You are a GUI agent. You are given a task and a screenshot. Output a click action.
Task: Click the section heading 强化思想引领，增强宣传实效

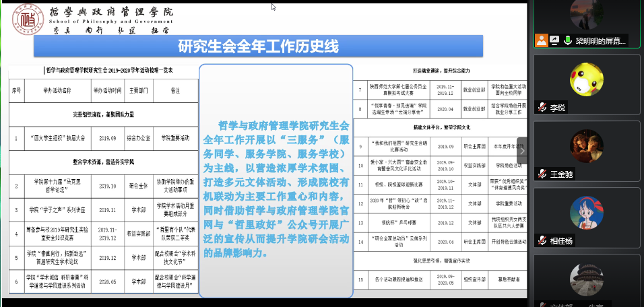[441, 261]
